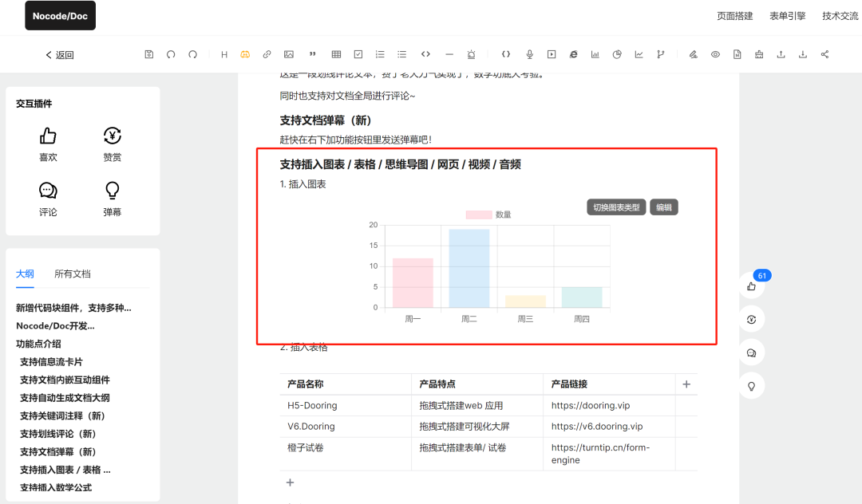Add a table column with the plus icon
This screenshot has width=862, height=504.
pos(686,384)
